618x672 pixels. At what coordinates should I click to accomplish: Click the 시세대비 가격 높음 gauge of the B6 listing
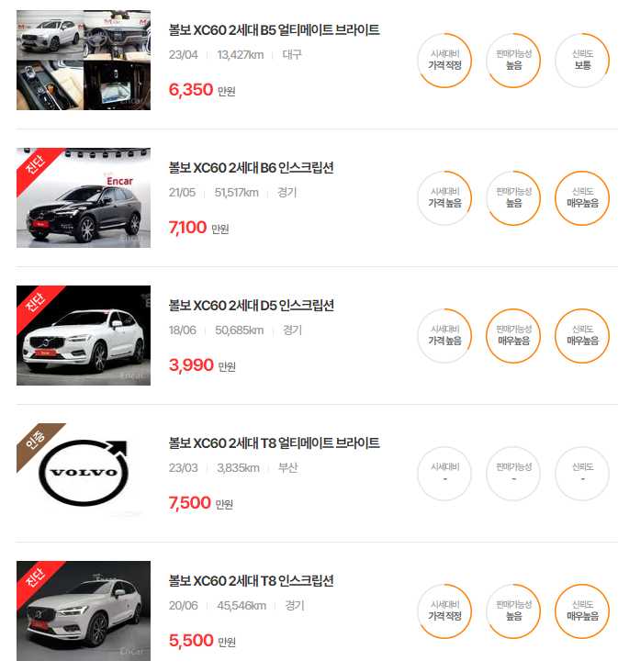(444, 198)
